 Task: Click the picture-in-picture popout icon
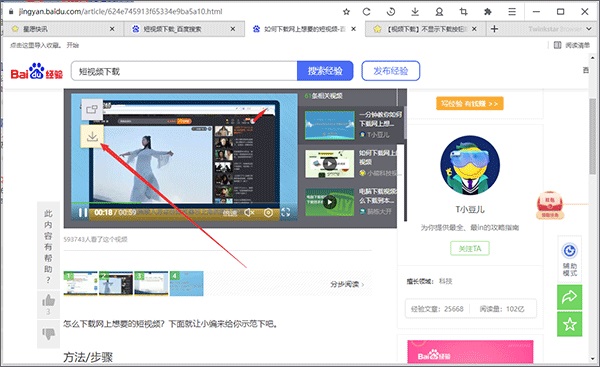(x=92, y=110)
